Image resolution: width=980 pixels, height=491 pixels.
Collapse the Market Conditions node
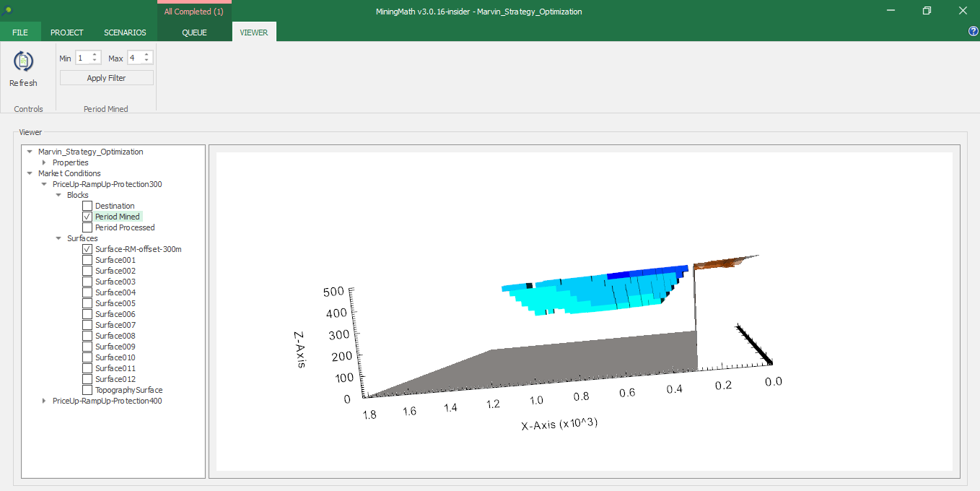click(30, 173)
